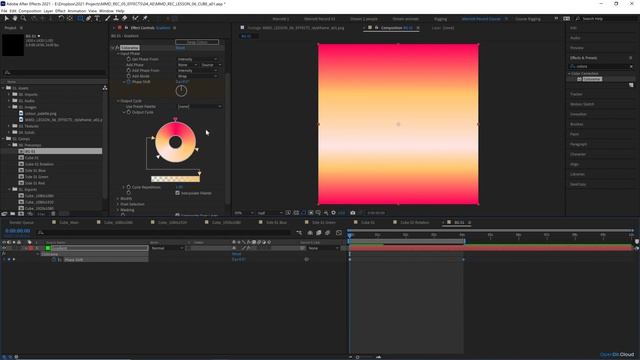Open the Layer menu
This screenshot has height=360, width=640.
[48, 11]
